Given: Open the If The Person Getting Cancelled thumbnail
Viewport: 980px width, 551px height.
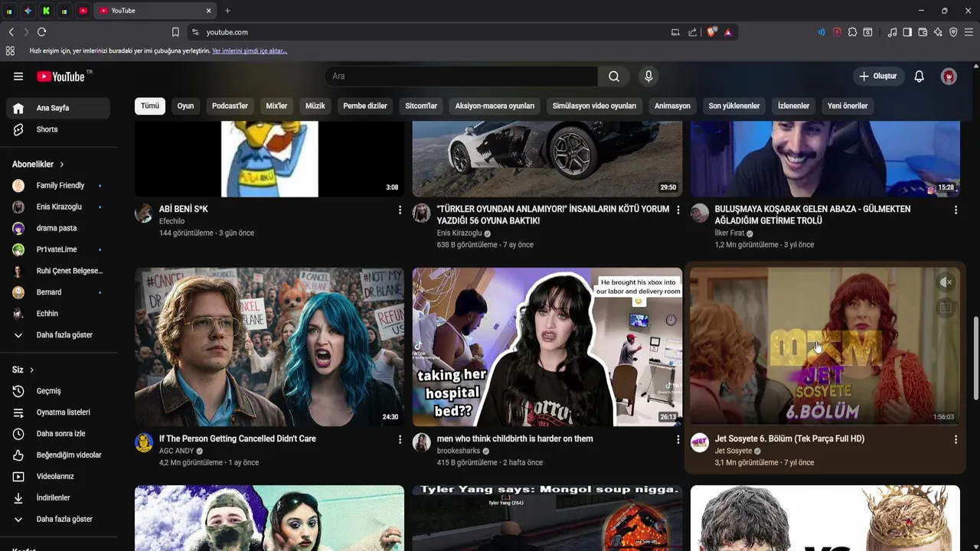Looking at the screenshot, I should pos(269,347).
